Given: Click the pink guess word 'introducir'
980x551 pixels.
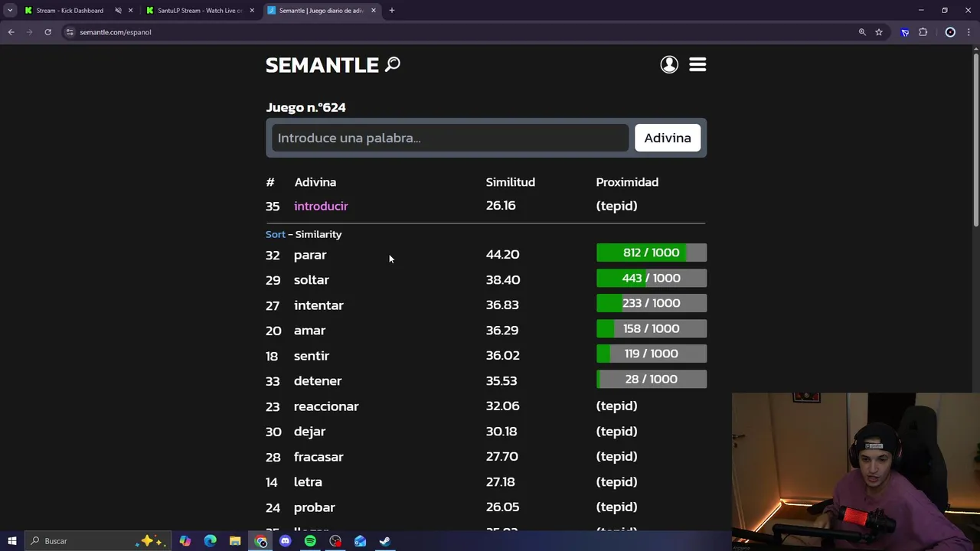Looking at the screenshot, I should (x=321, y=206).
